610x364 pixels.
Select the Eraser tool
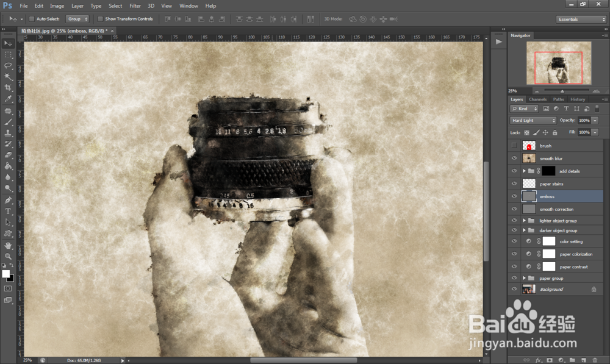(8, 155)
